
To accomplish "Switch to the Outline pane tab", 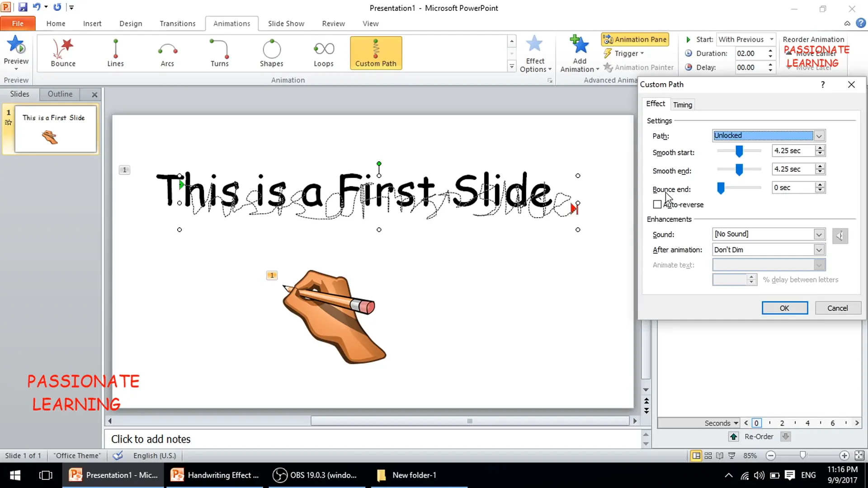I will click(x=60, y=94).
